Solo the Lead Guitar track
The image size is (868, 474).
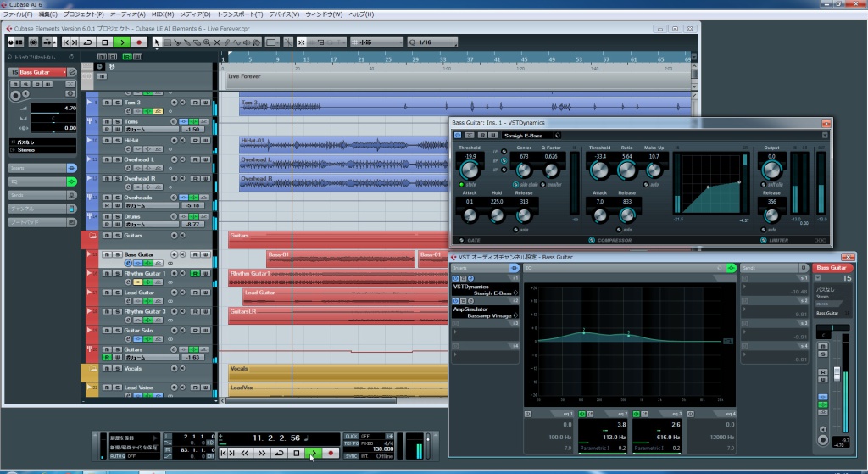coord(117,293)
